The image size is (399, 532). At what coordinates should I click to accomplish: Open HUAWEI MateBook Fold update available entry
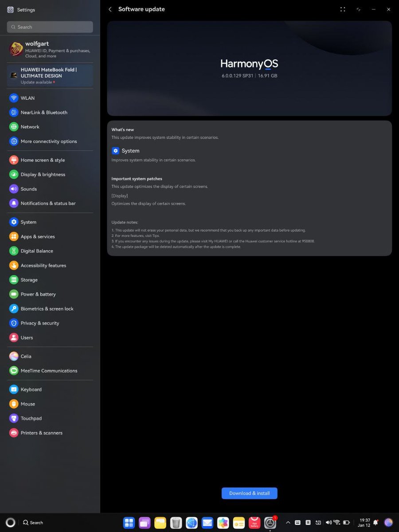[50, 76]
